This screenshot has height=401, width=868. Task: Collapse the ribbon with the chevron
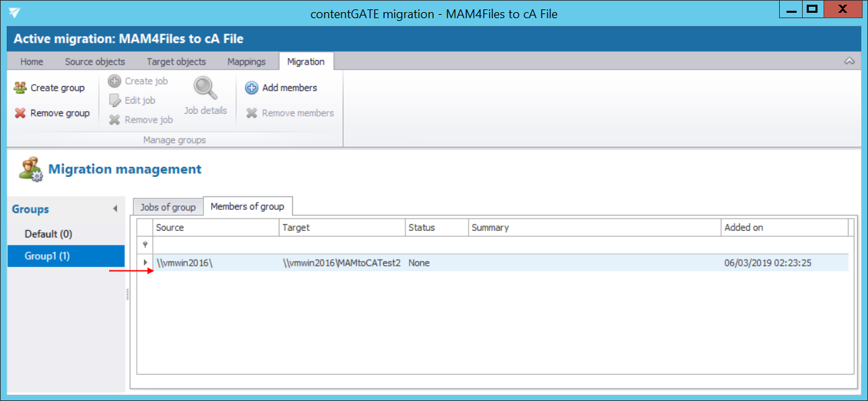click(849, 61)
